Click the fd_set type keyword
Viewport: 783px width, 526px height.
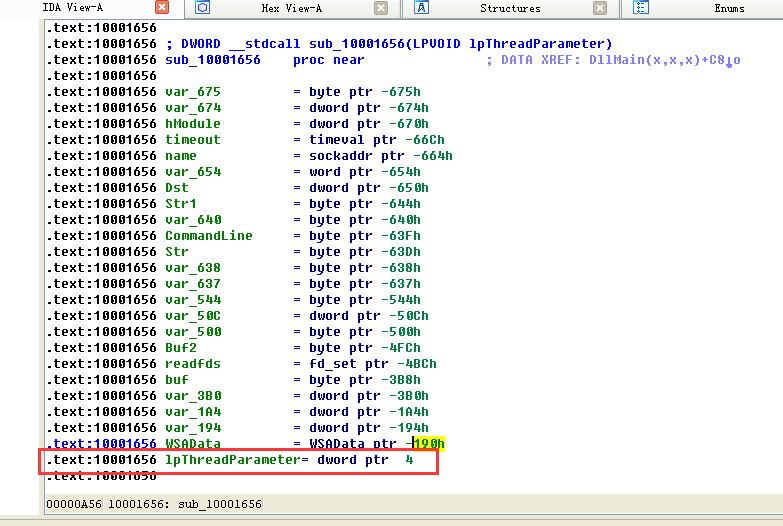coord(333,364)
